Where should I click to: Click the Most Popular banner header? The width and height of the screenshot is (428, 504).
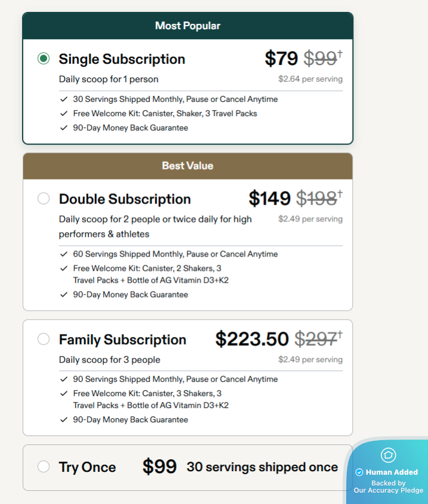pos(187,26)
